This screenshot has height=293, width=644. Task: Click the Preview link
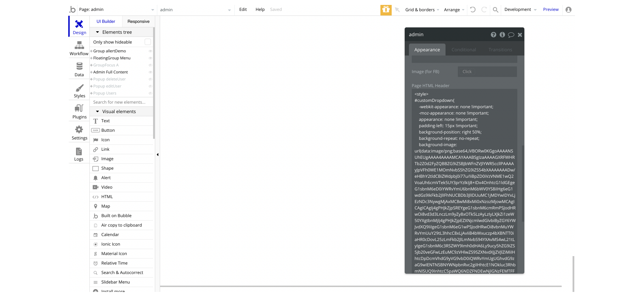[551, 9]
